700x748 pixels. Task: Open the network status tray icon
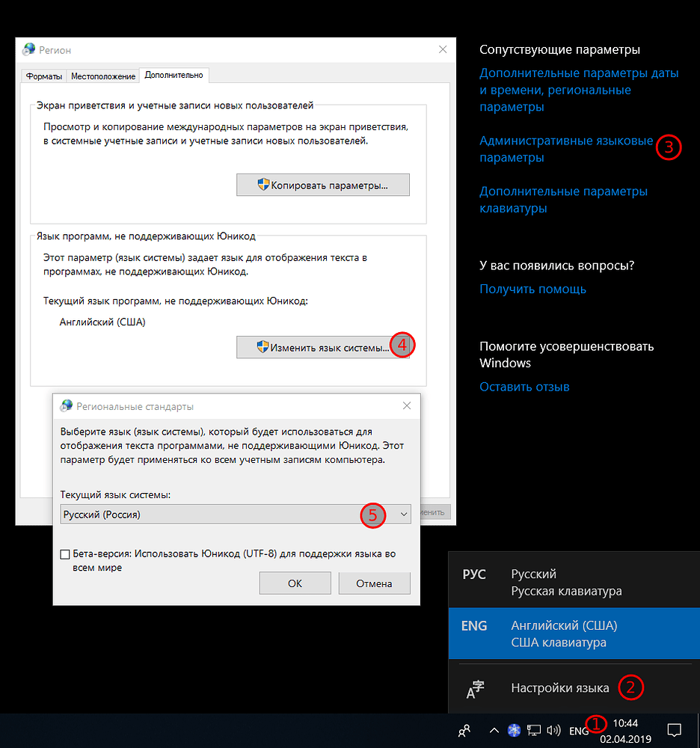534,730
